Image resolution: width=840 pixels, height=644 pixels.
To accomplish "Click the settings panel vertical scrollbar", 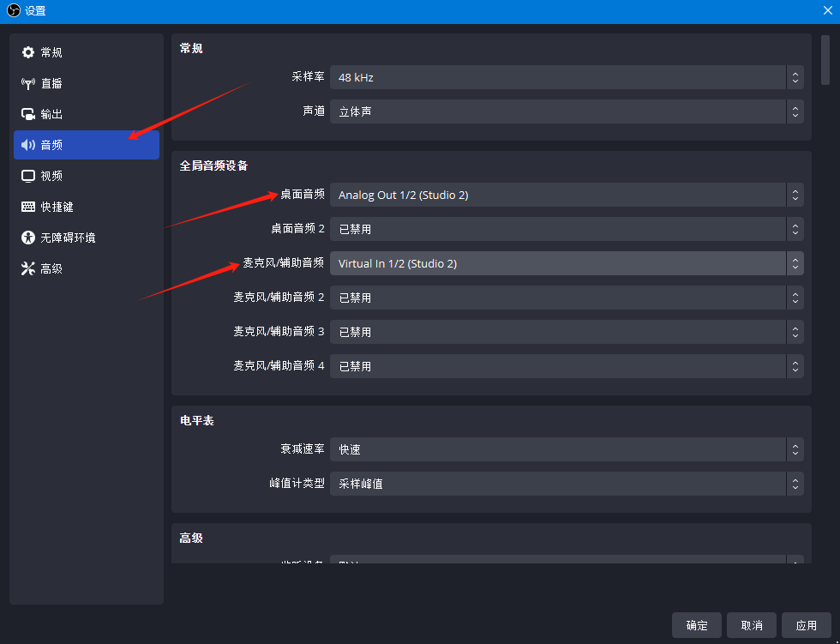I will [825, 60].
